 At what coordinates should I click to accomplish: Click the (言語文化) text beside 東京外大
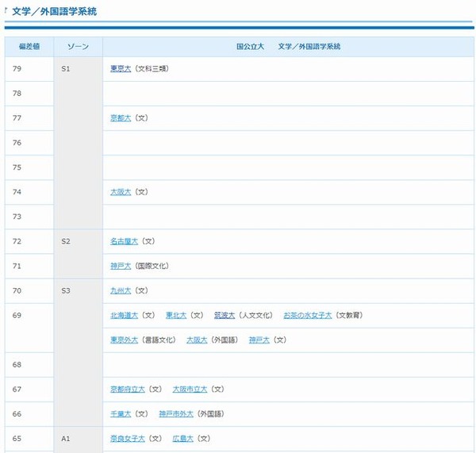pos(159,340)
